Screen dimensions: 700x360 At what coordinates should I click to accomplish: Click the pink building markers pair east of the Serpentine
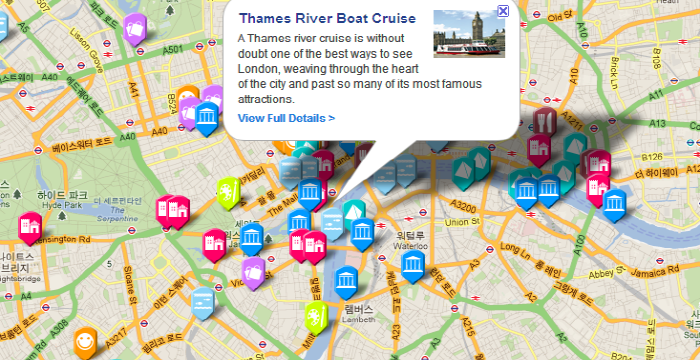173,211
